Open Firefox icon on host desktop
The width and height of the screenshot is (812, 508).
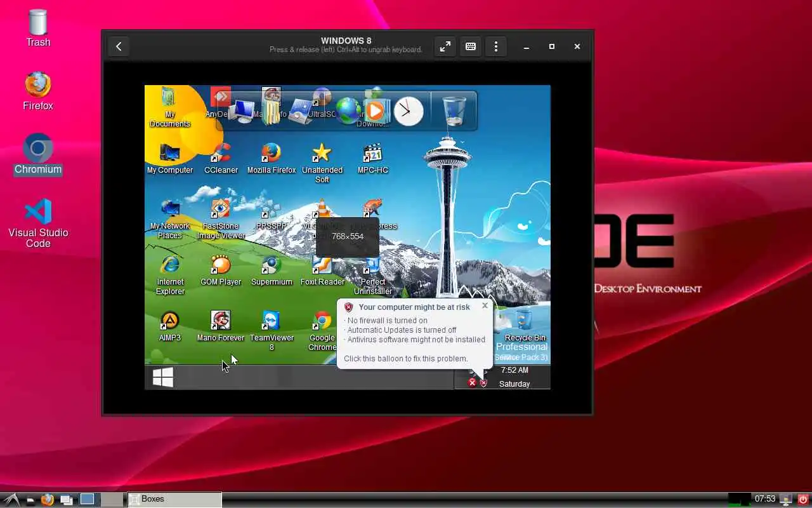coord(38,91)
